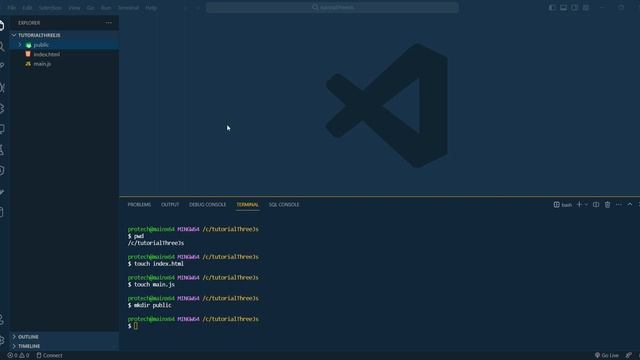
Task: Open the Explorer panel's more actions ellipsis
Action: [x=109, y=23]
